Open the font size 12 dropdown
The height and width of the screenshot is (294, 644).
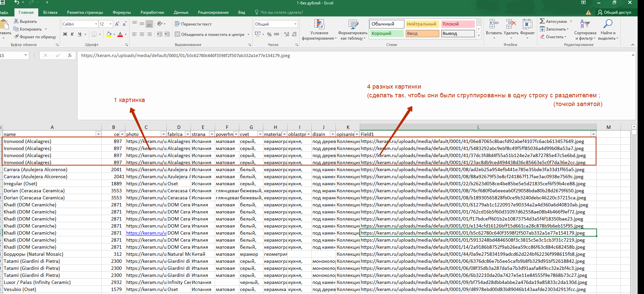110,24
